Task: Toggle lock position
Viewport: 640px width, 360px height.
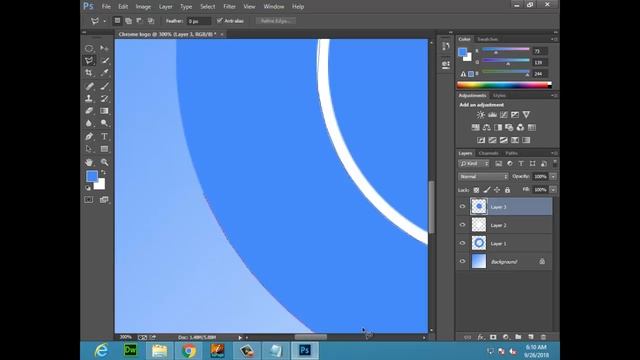Action: 497,190
